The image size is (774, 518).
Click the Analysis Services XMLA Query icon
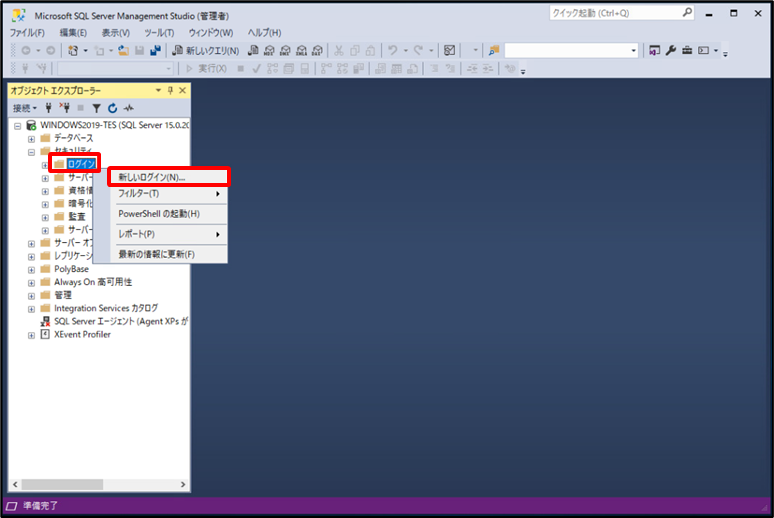[301, 50]
